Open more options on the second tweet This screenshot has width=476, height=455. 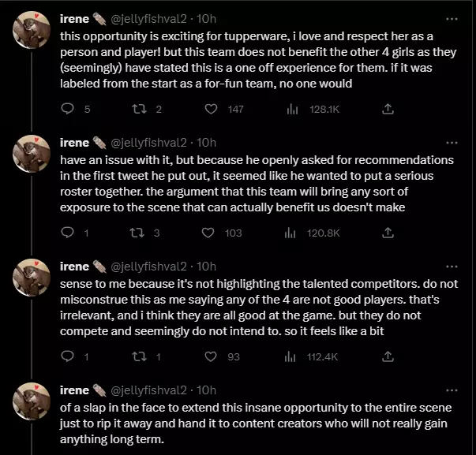coord(451,142)
